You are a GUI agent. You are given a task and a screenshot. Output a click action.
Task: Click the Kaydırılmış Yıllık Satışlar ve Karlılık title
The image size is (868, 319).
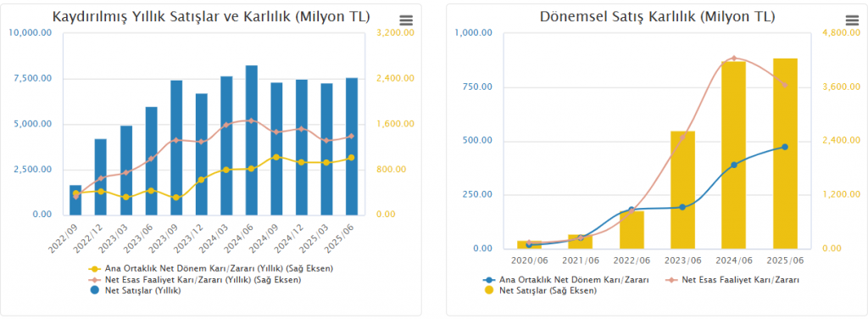[211, 17]
